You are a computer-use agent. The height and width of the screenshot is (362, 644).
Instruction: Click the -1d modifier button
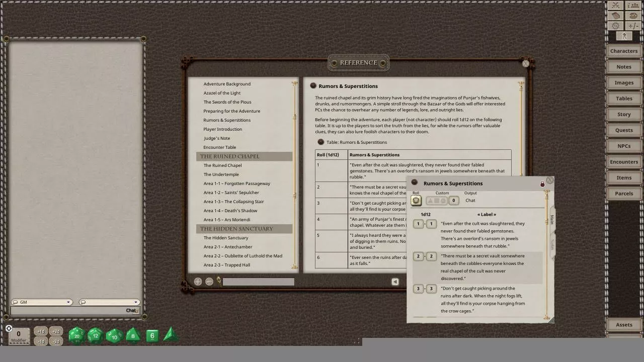point(41,341)
